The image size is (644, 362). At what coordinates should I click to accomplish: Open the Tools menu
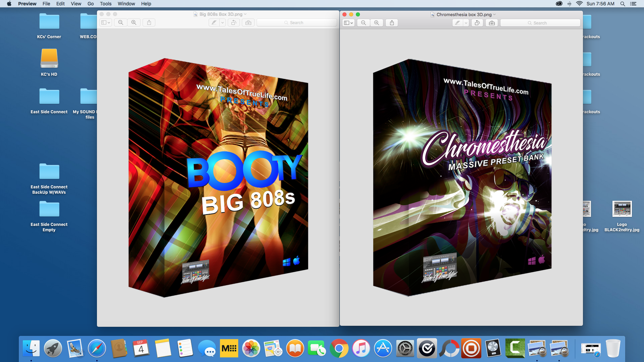tap(105, 4)
